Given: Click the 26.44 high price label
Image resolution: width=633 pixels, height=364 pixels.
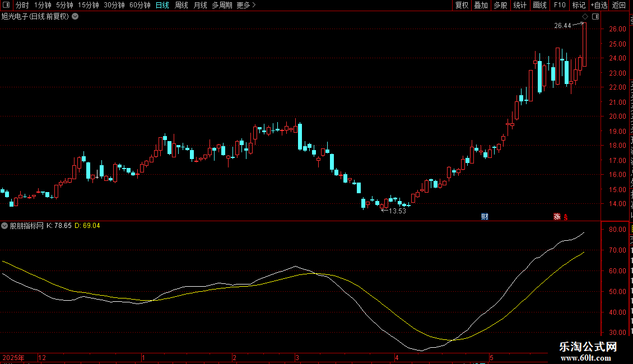Looking at the screenshot, I should (x=563, y=26).
